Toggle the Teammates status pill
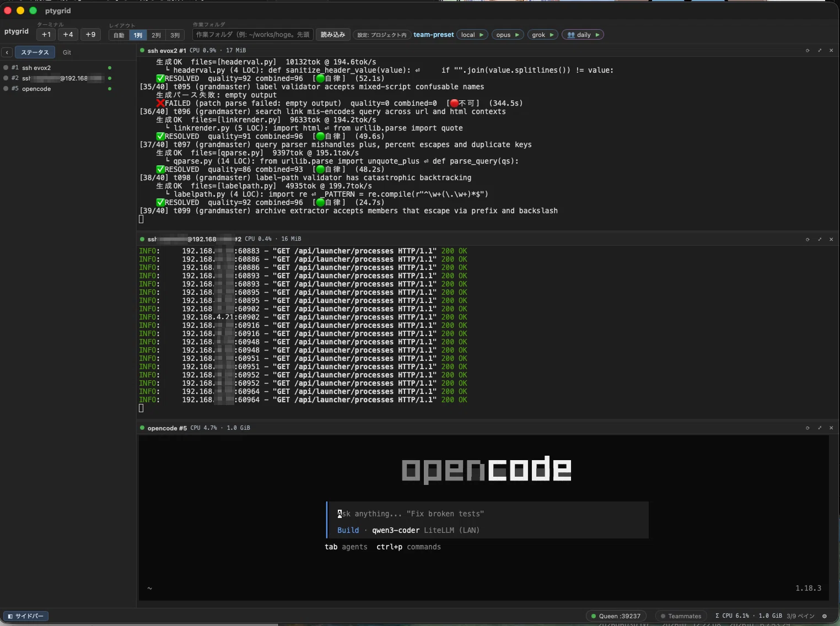 pyautogui.click(x=681, y=616)
